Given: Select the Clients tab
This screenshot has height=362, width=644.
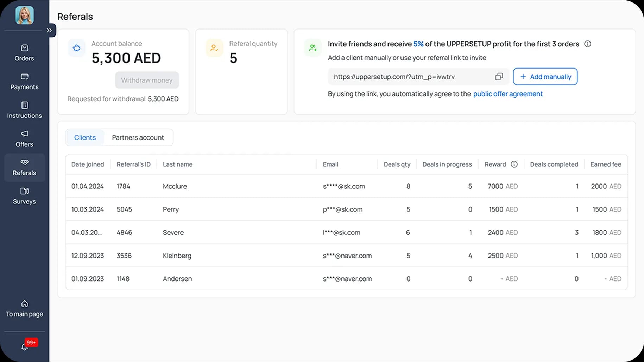Looking at the screenshot, I should 85,137.
